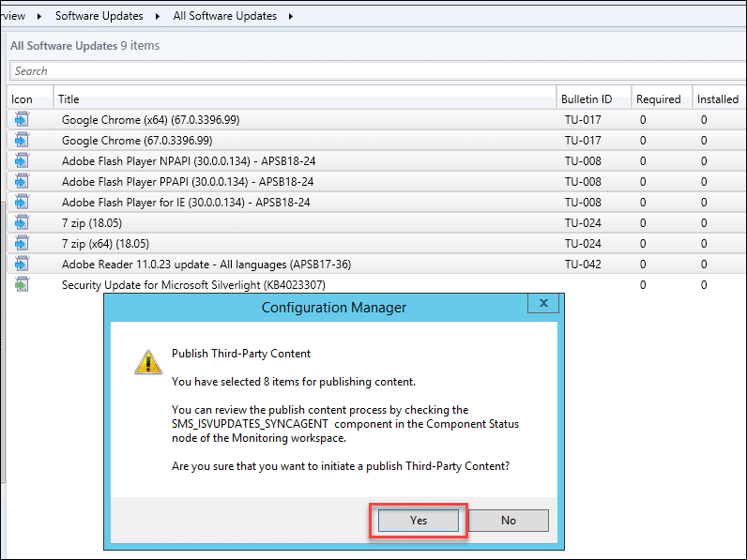This screenshot has width=747, height=560.
Task: Click the update icon for Google Chrome (x64)
Action: click(22, 119)
